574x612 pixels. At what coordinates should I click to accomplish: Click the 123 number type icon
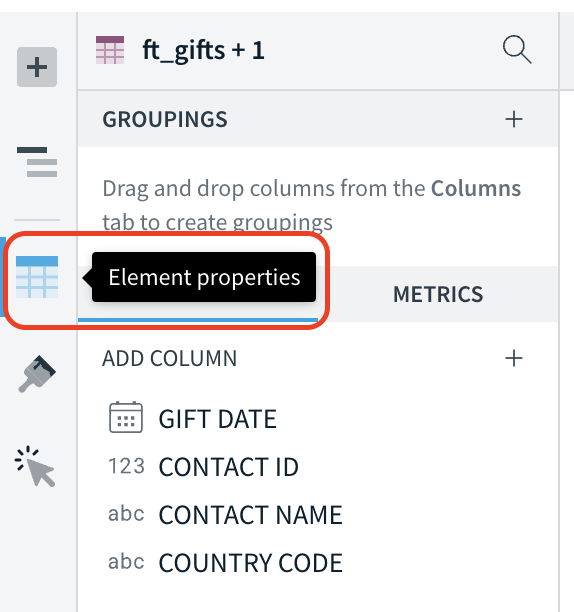click(126, 466)
